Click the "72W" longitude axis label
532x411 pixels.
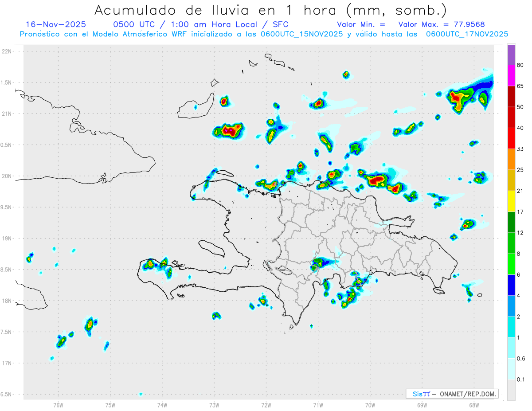(x=266, y=405)
